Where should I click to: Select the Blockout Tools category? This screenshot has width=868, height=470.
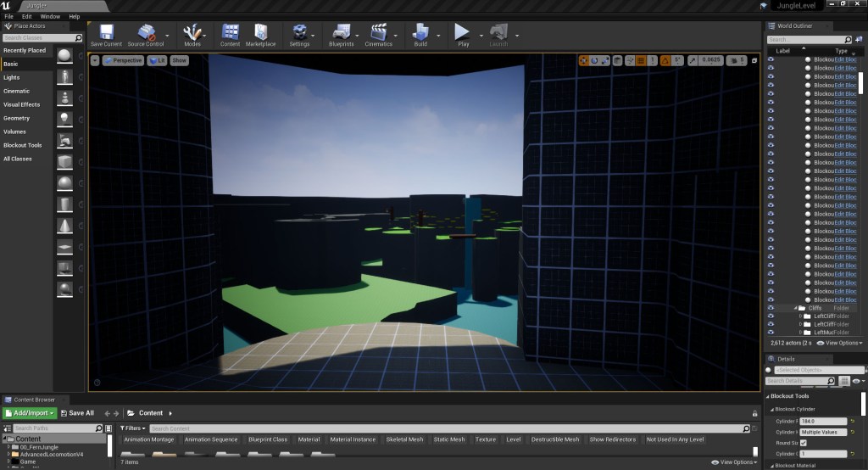22,145
